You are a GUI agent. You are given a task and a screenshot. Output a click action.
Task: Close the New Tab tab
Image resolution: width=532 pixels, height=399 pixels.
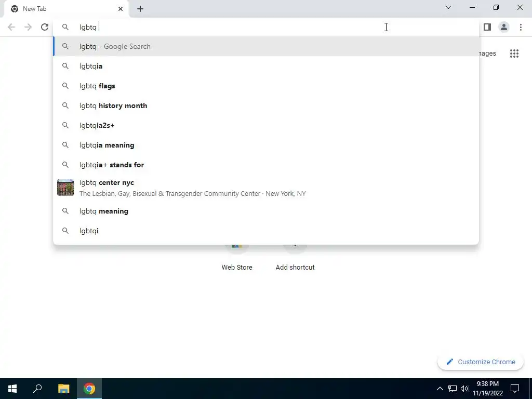tap(121, 9)
